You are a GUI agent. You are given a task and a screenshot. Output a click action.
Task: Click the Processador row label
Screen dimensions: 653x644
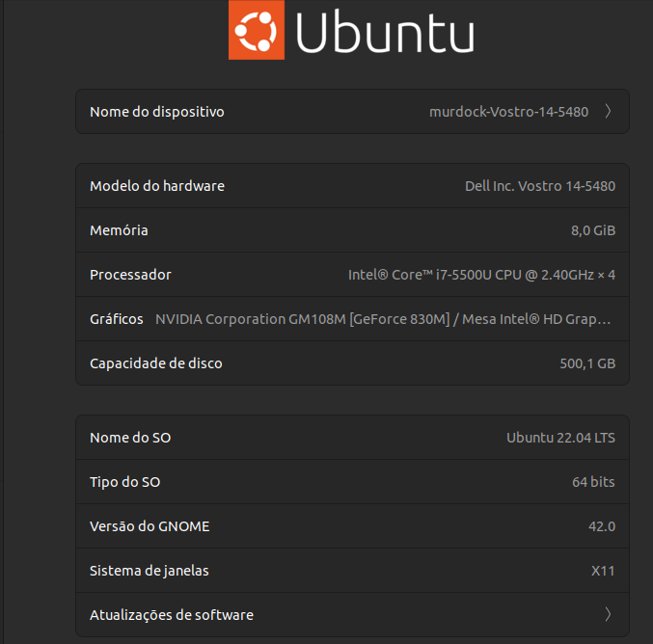coord(130,275)
